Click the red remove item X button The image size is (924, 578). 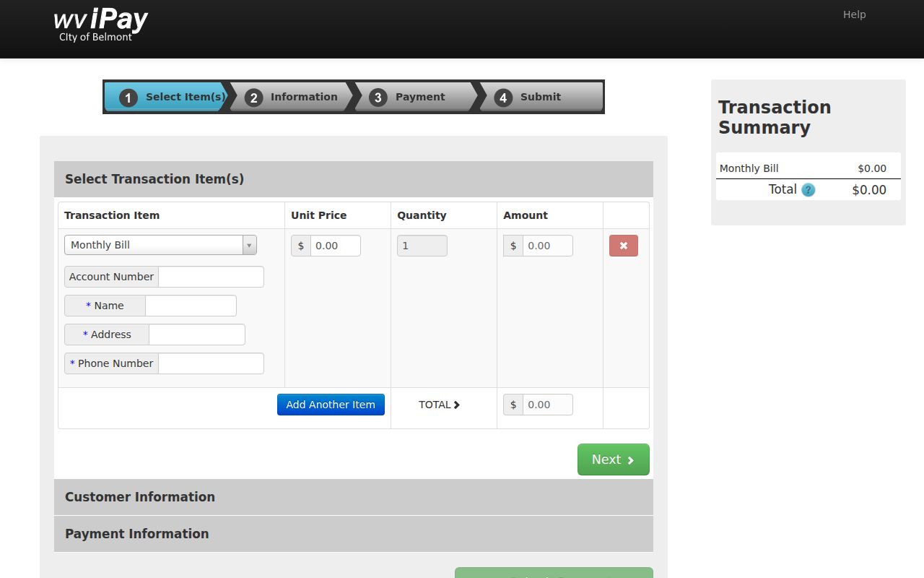point(624,246)
